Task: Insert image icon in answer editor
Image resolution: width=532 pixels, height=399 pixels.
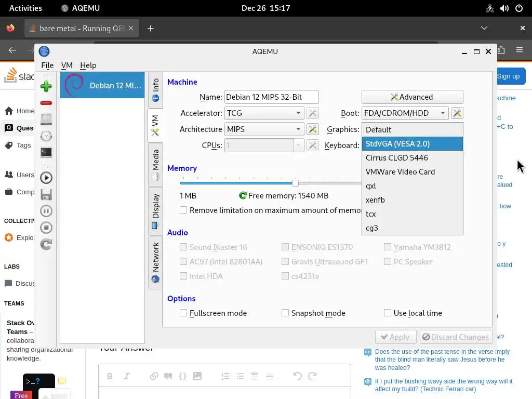Action: pos(197,376)
